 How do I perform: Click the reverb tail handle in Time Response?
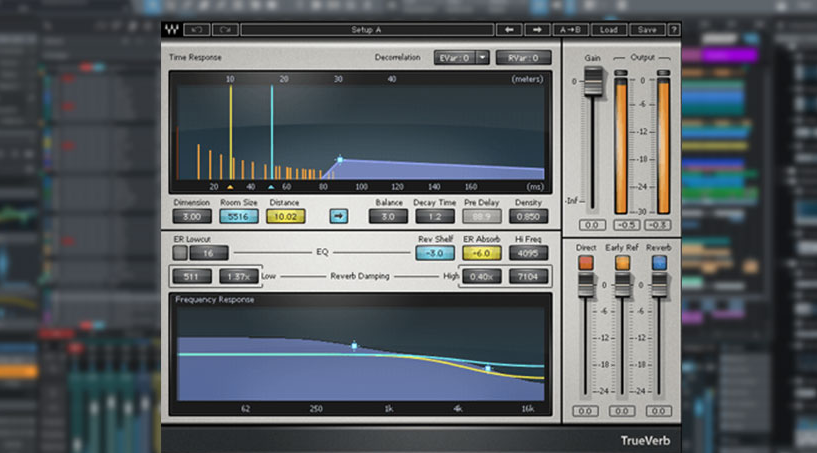pyautogui.click(x=340, y=160)
